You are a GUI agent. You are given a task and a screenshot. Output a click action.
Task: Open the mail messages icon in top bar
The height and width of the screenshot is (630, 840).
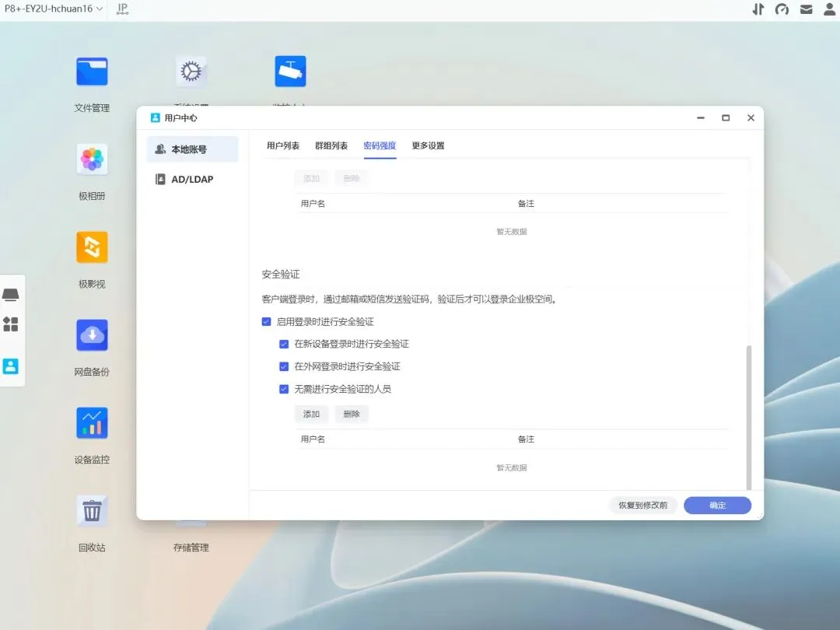807,9
